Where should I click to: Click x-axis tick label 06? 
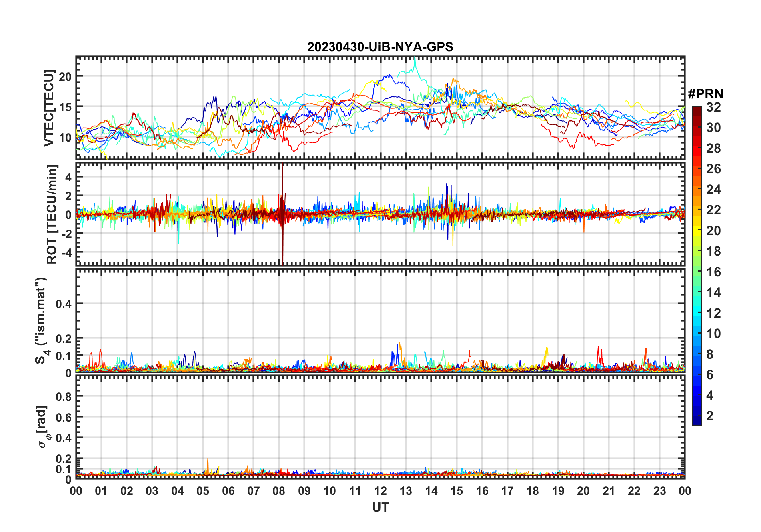228,491
